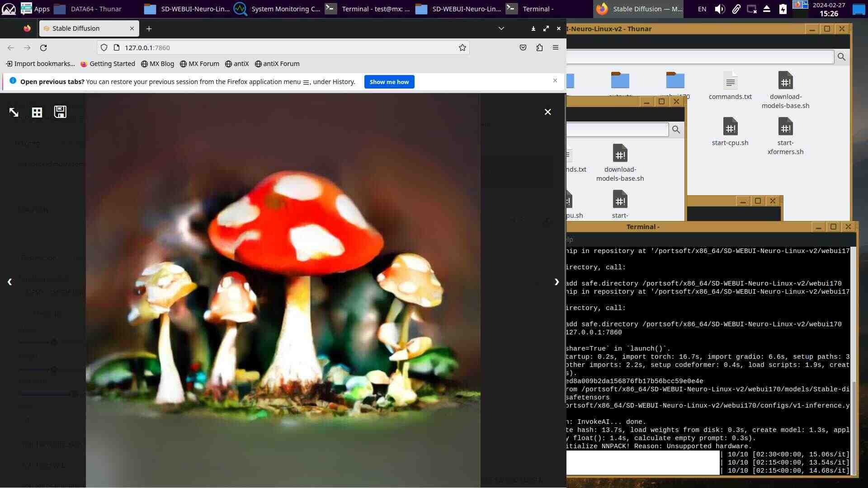868x488 pixels.
Task: Open a new browser tab
Action: [149, 28]
